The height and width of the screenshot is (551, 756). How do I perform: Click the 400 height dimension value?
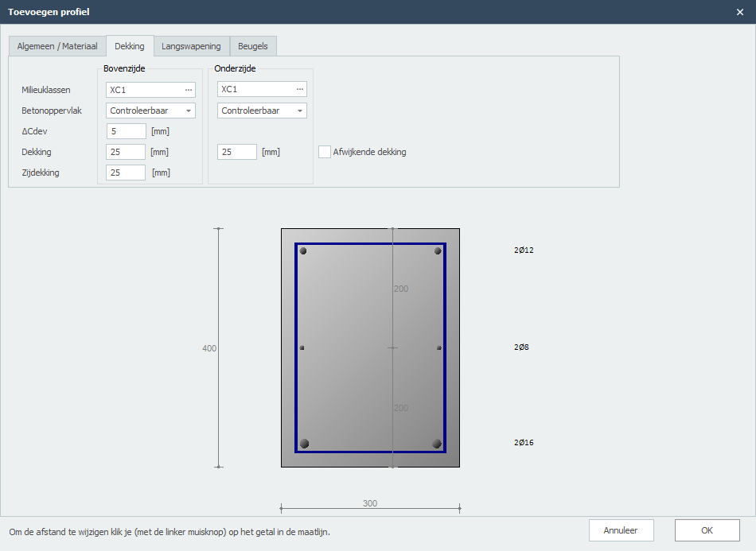point(209,348)
